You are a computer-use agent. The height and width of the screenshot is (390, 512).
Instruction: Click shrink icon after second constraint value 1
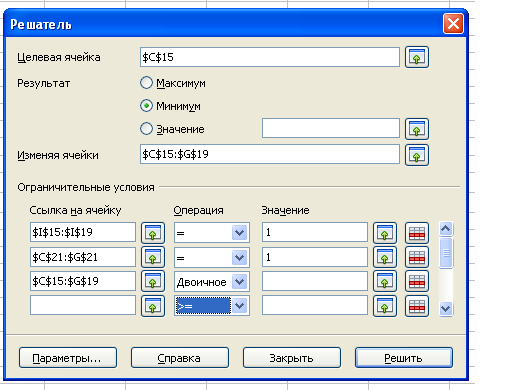[x=385, y=257]
